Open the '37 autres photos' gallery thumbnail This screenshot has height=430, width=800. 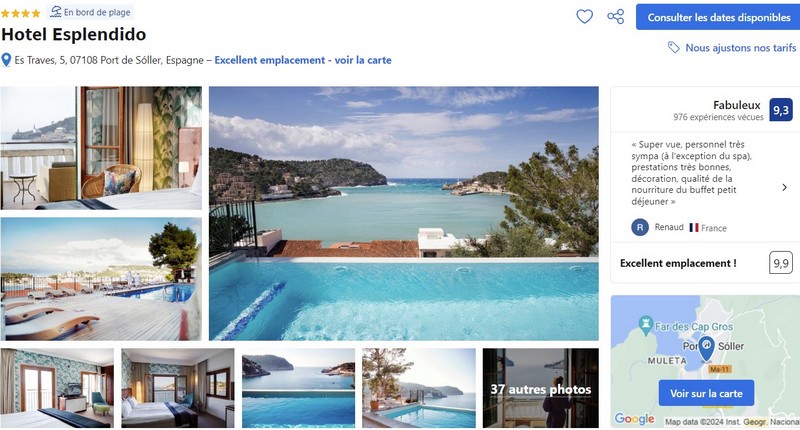tap(541, 388)
